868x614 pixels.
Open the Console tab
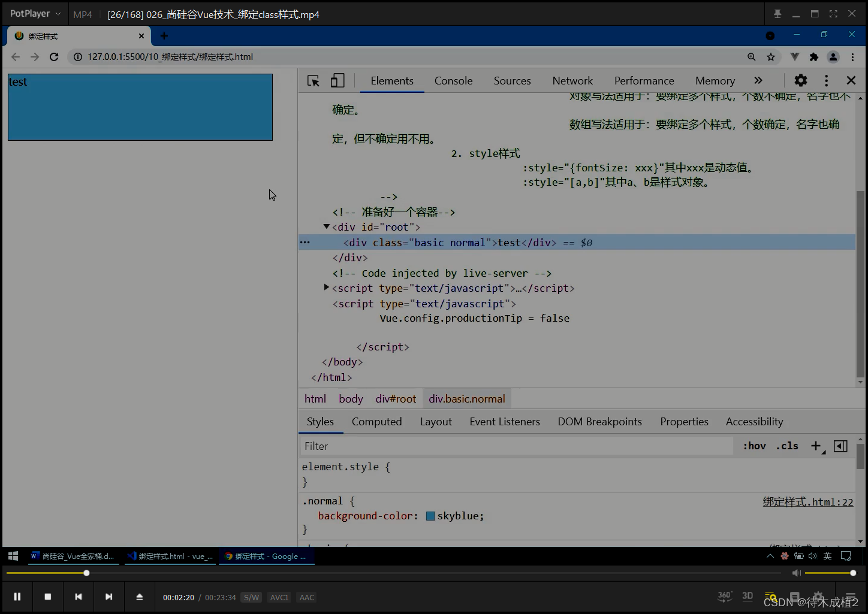pyautogui.click(x=454, y=81)
